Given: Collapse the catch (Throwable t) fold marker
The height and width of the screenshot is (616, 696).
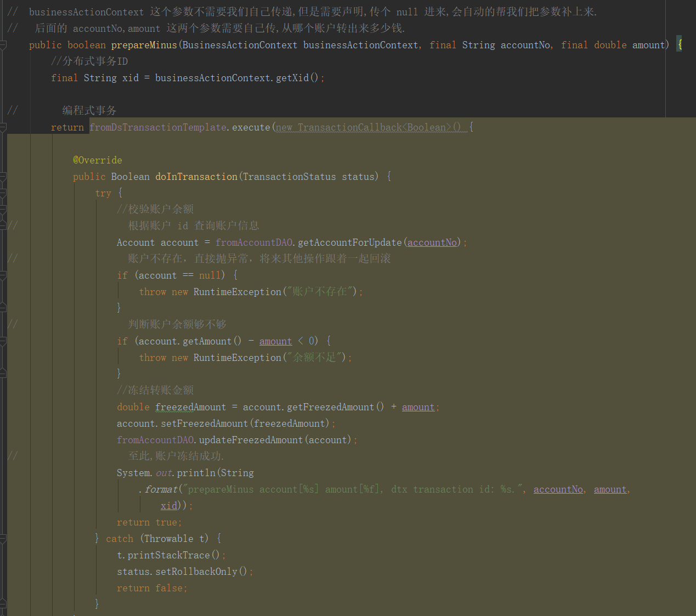Looking at the screenshot, I should click(x=3, y=539).
